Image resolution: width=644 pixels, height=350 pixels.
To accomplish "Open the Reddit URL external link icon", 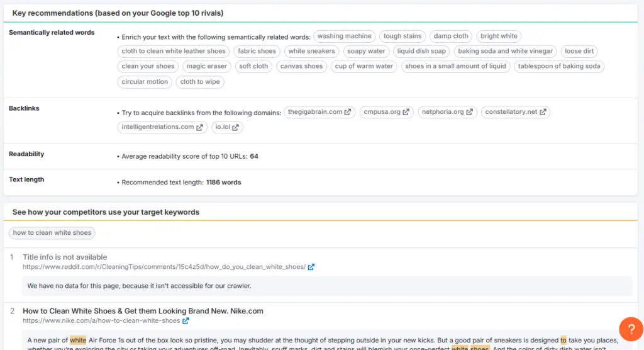I will click(x=311, y=267).
